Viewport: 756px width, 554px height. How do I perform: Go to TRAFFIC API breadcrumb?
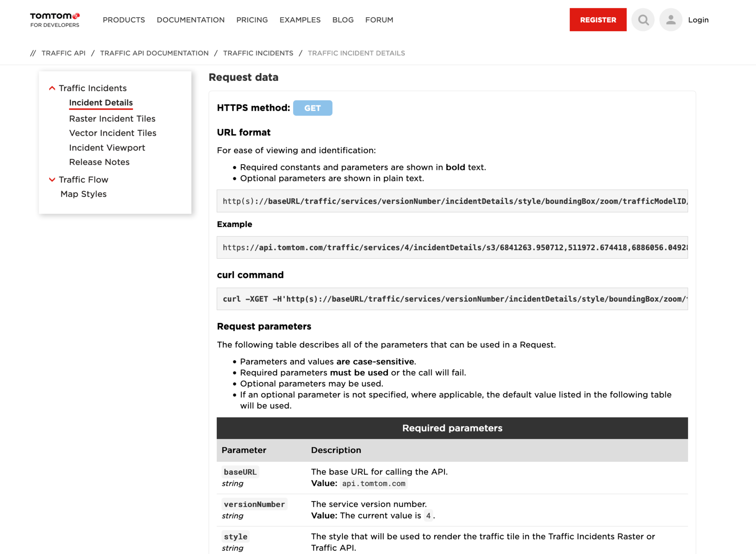tap(64, 53)
